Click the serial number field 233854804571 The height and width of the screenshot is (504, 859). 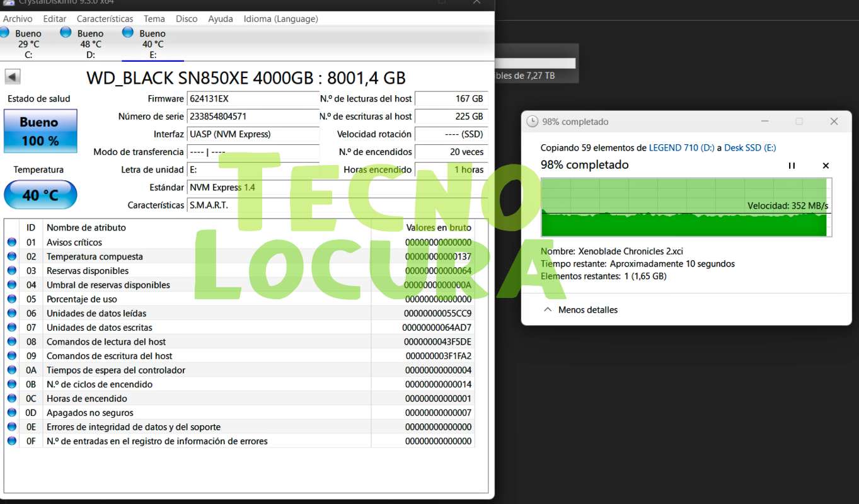click(253, 117)
